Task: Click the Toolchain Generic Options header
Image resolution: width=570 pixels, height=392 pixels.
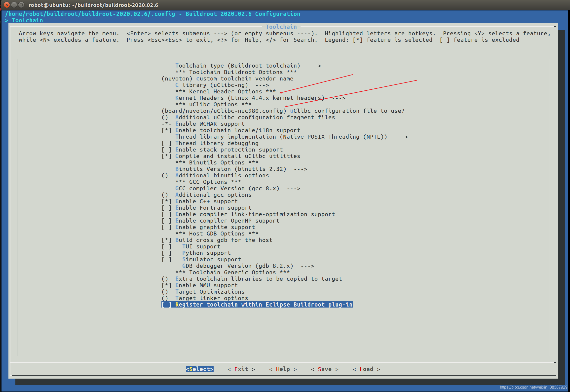Action: coord(232,272)
